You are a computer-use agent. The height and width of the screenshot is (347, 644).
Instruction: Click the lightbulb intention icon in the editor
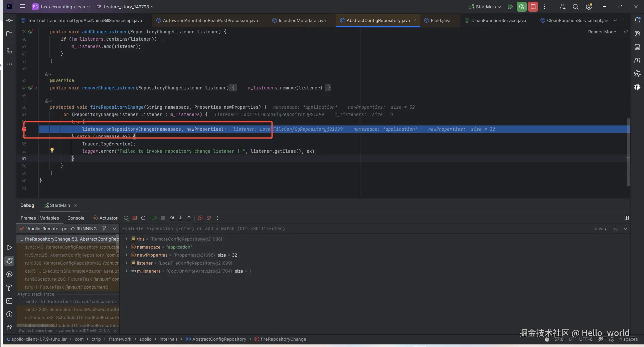(52, 150)
